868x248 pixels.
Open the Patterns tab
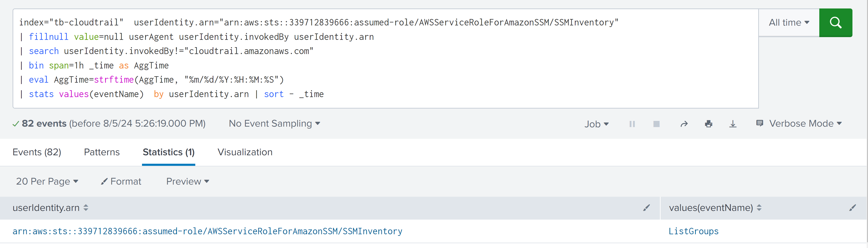pos(102,152)
